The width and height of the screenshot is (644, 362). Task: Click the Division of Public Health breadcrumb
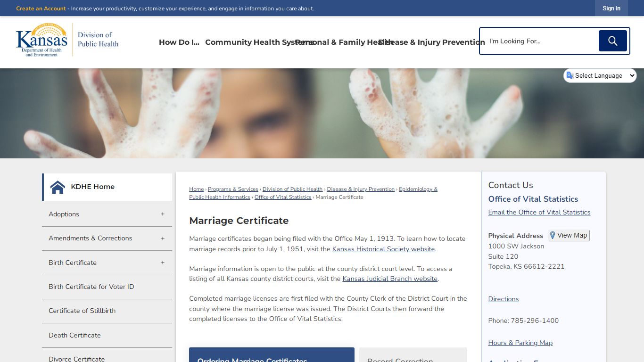[x=292, y=189]
